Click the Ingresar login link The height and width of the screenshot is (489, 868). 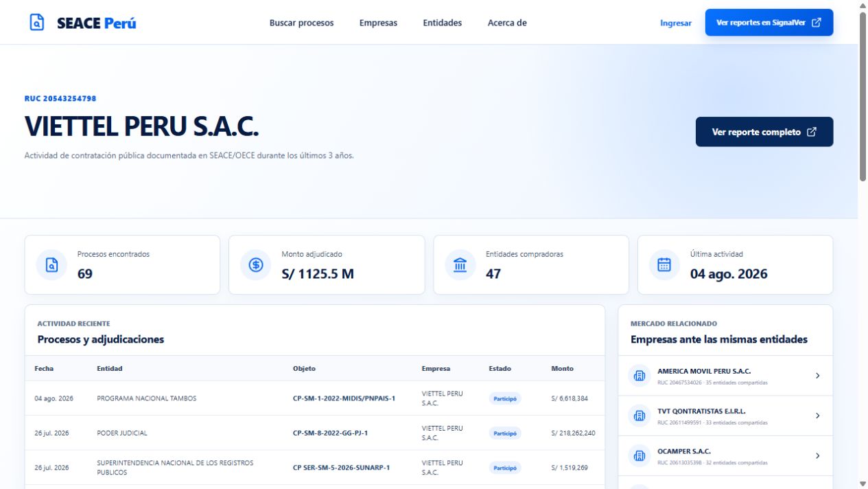click(676, 23)
